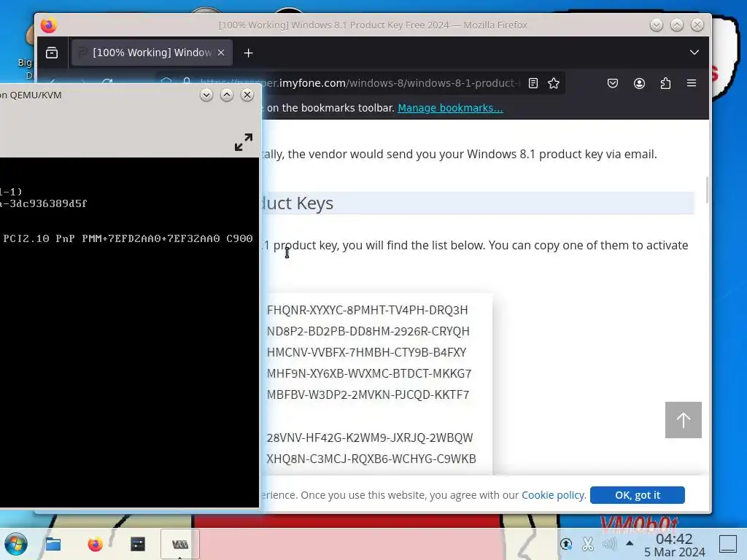Open the Firefox account icon
747x560 pixels.
tap(639, 83)
